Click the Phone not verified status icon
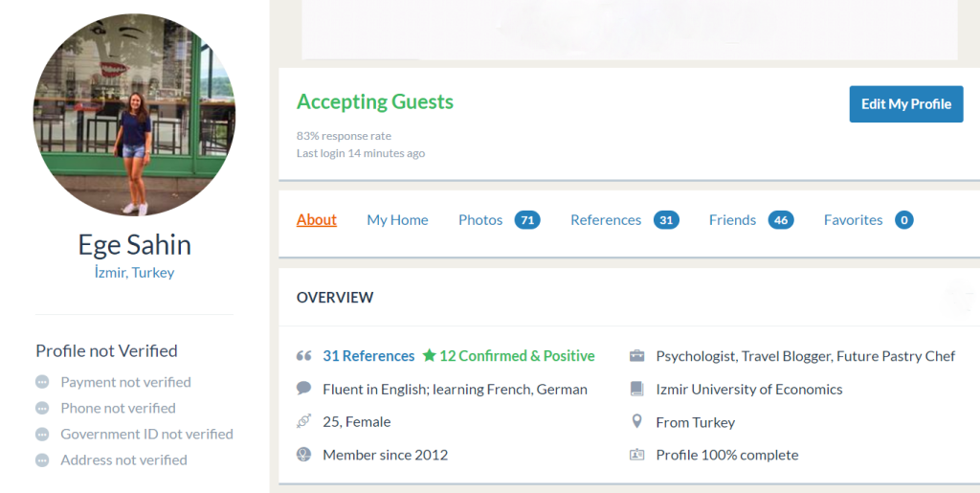Image resolution: width=980 pixels, height=493 pixels. point(42,408)
